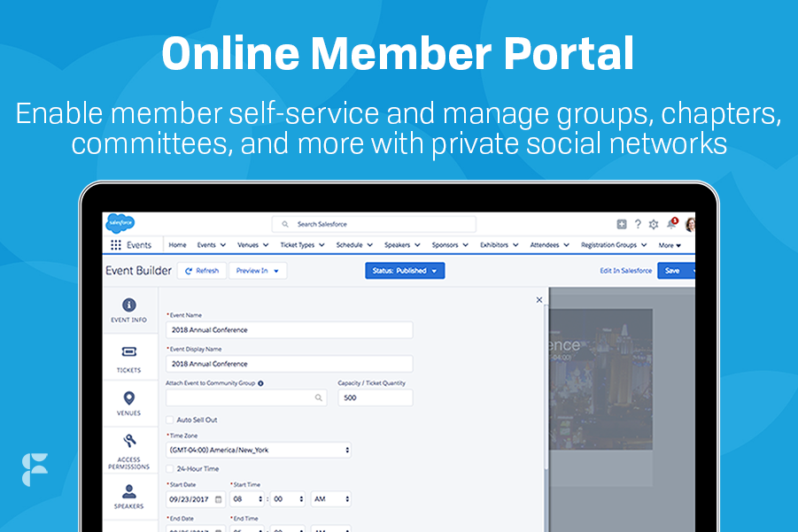The width and height of the screenshot is (798, 532).
Task: Enable the Auto Sell Out checkbox
Action: 170,419
